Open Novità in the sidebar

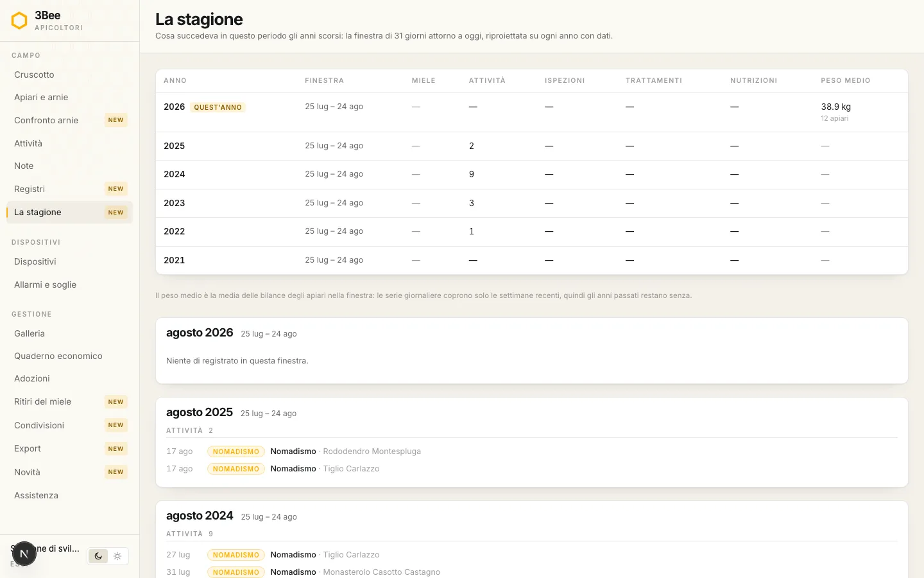pos(69,472)
